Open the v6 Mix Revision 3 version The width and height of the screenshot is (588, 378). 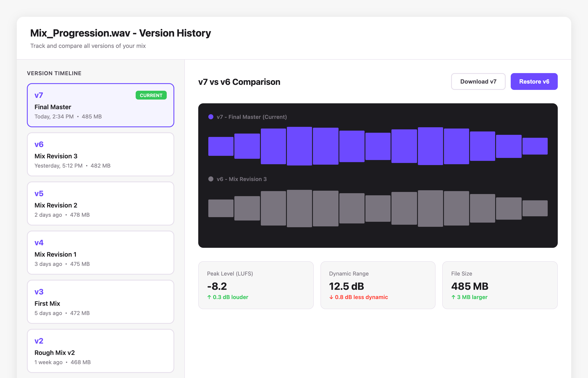point(100,154)
